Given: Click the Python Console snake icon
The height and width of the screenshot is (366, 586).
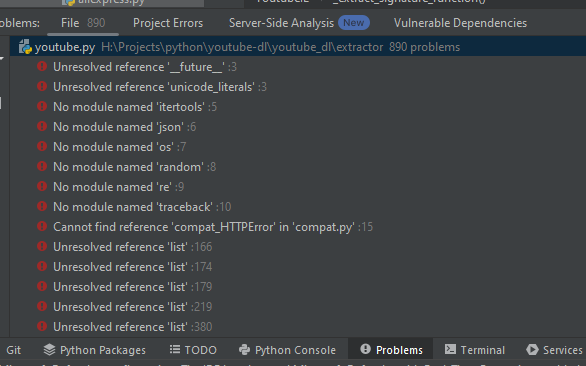Looking at the screenshot, I should click(244, 350).
